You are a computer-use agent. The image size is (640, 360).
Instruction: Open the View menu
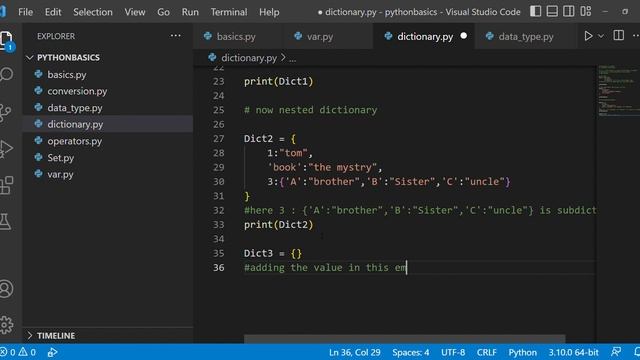135,12
